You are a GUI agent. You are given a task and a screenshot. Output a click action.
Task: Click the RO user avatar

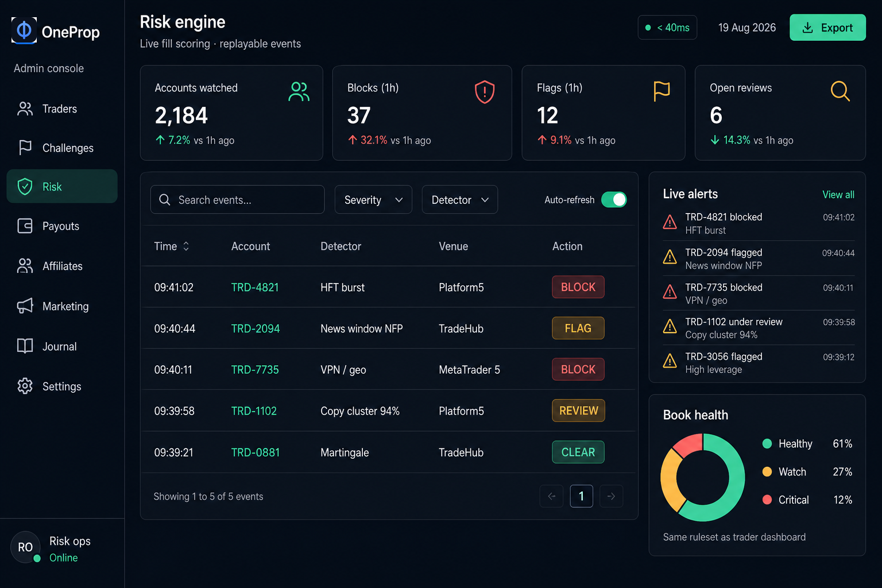click(x=25, y=547)
